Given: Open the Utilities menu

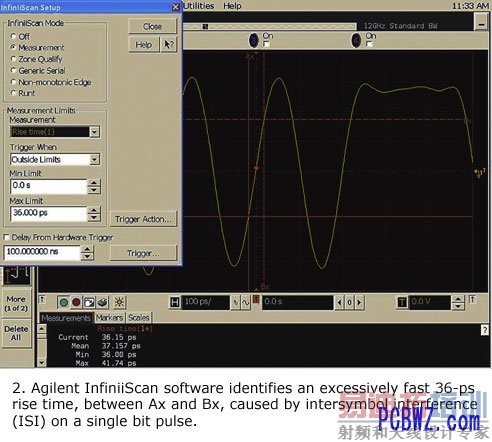Looking at the screenshot, I should 199,6.
